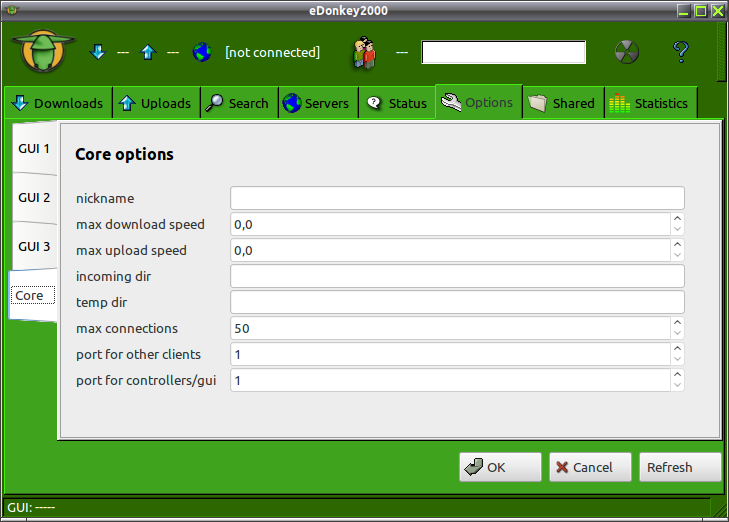Switch to the Status tab
This screenshot has height=522, width=729.
click(x=397, y=103)
